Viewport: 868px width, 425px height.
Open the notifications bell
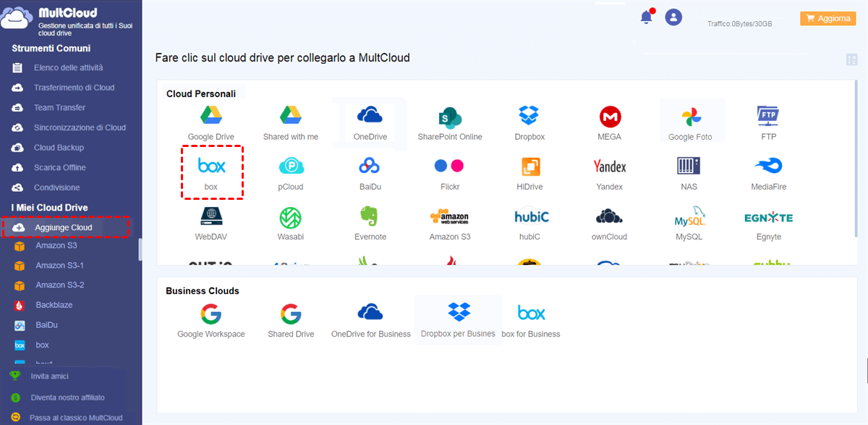(646, 17)
